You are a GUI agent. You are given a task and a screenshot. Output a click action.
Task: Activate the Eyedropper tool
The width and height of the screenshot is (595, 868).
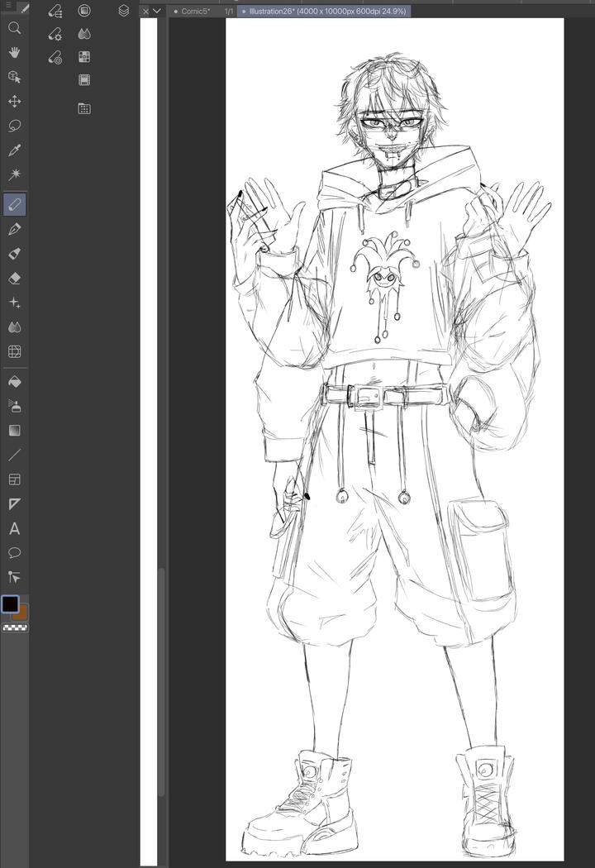[14, 150]
